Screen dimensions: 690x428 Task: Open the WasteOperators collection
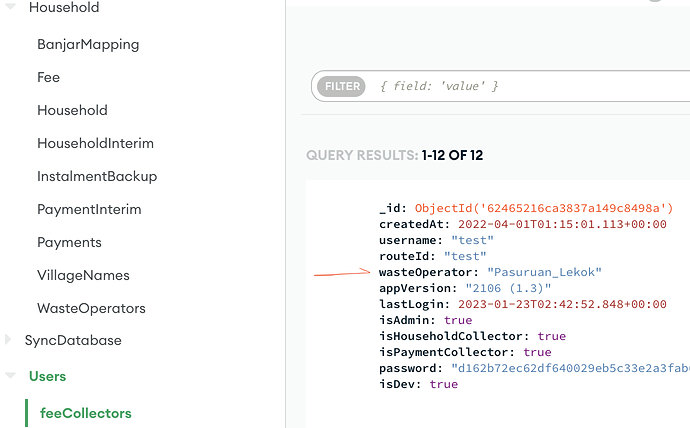pos(91,308)
